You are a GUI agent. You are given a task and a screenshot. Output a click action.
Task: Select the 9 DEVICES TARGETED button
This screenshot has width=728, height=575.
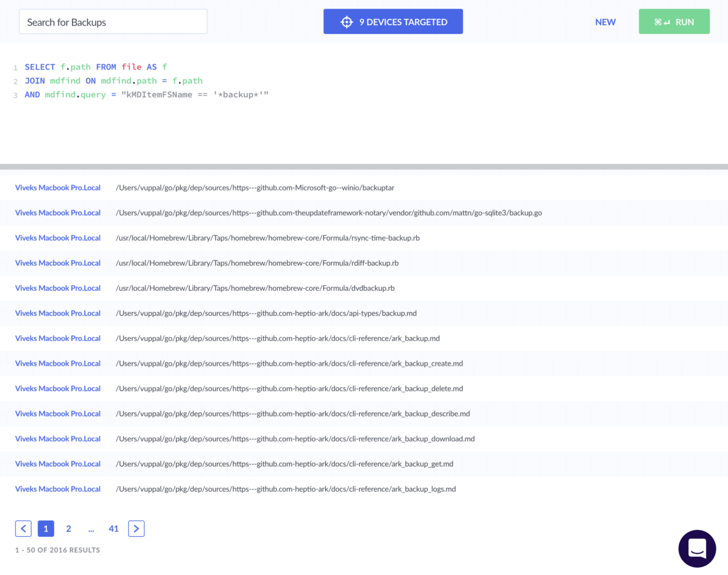[393, 21]
